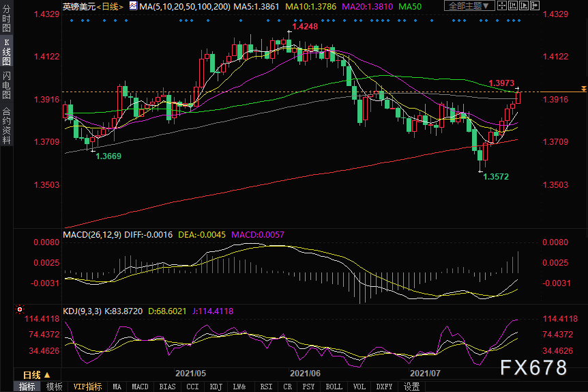The image size is (588, 392).
Task: Click the MA20:1.3810 value
Action: click(x=368, y=6)
